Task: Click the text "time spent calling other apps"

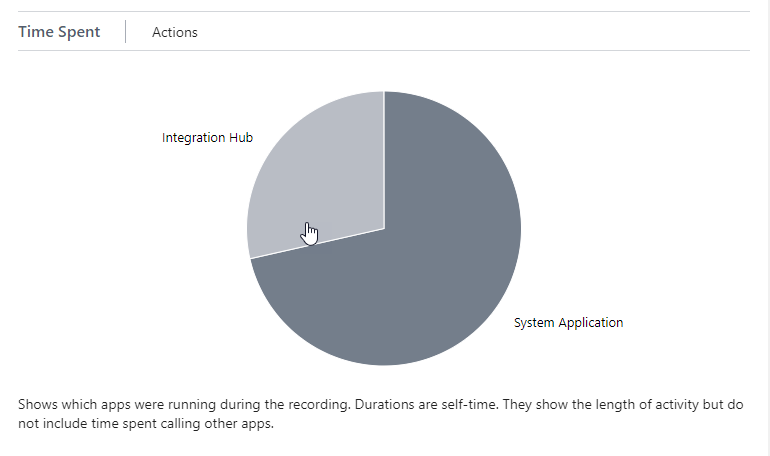Action: 182,424
